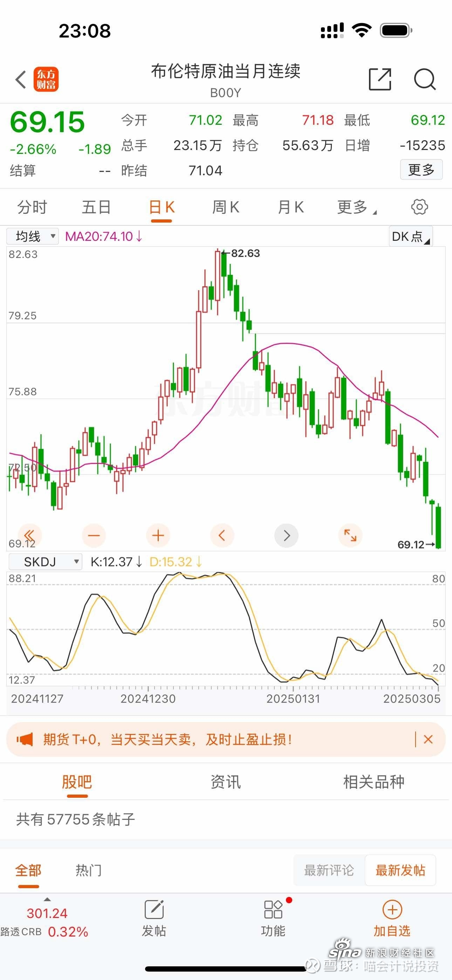Viewport: 452px width, 980px height.
Task: Switch post sorting to 最新评论
Action: click(x=329, y=870)
